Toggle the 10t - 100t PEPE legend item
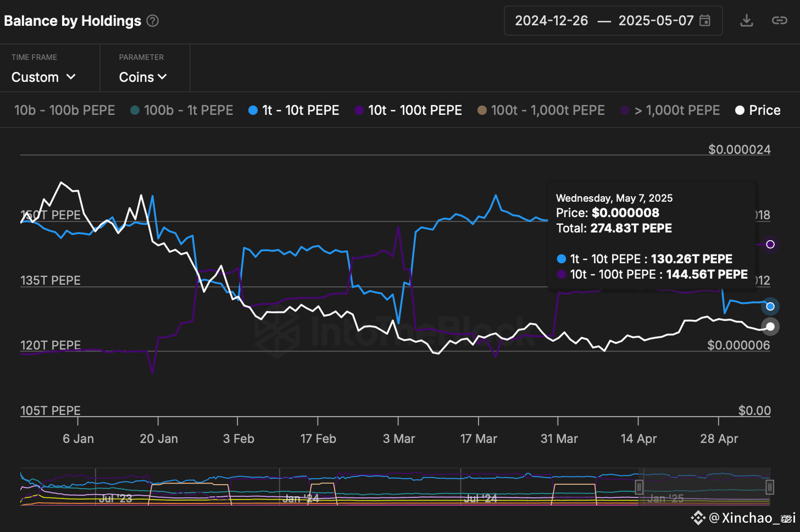The width and height of the screenshot is (800, 532). click(x=414, y=110)
